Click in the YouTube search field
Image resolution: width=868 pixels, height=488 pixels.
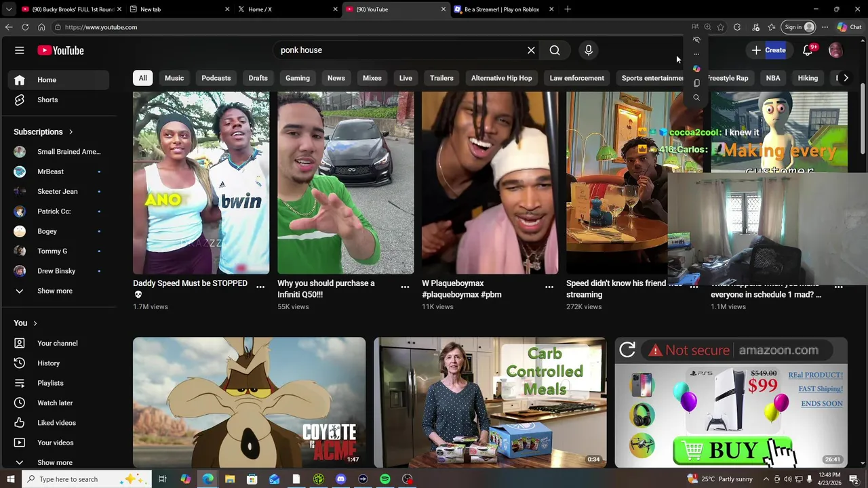point(400,50)
